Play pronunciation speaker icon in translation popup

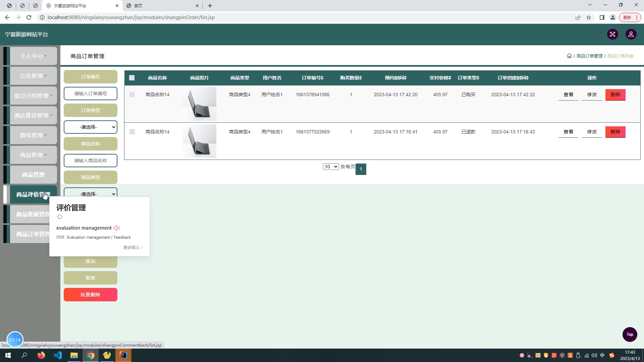[116, 228]
